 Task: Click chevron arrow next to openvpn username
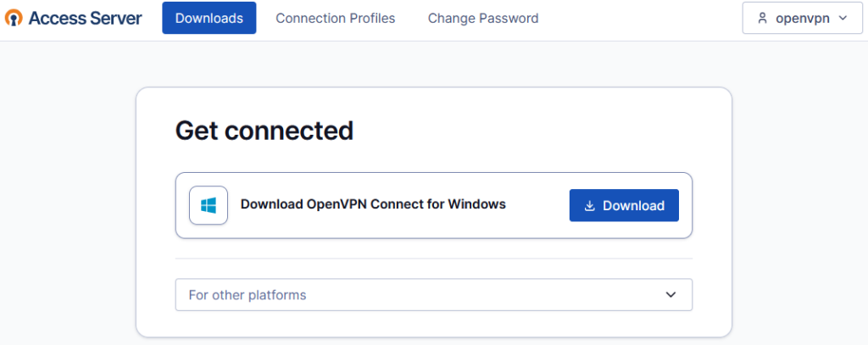click(x=843, y=19)
